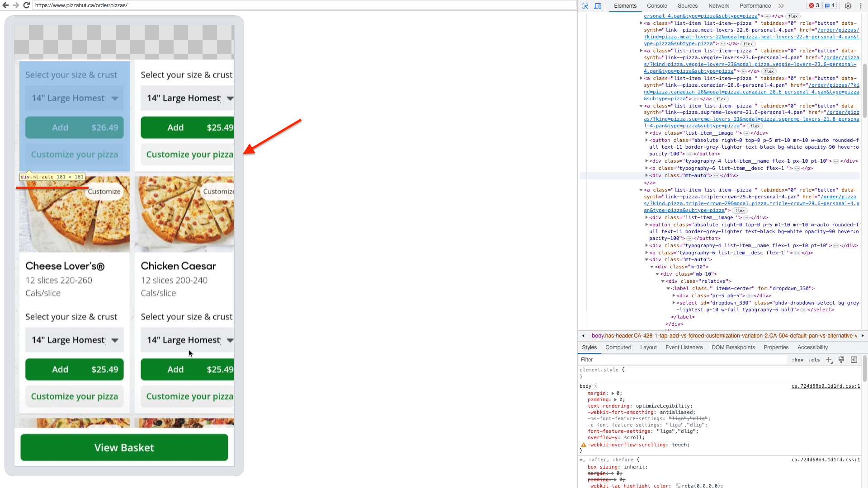Open the Layout tab
The image size is (868, 488).
[x=648, y=347]
